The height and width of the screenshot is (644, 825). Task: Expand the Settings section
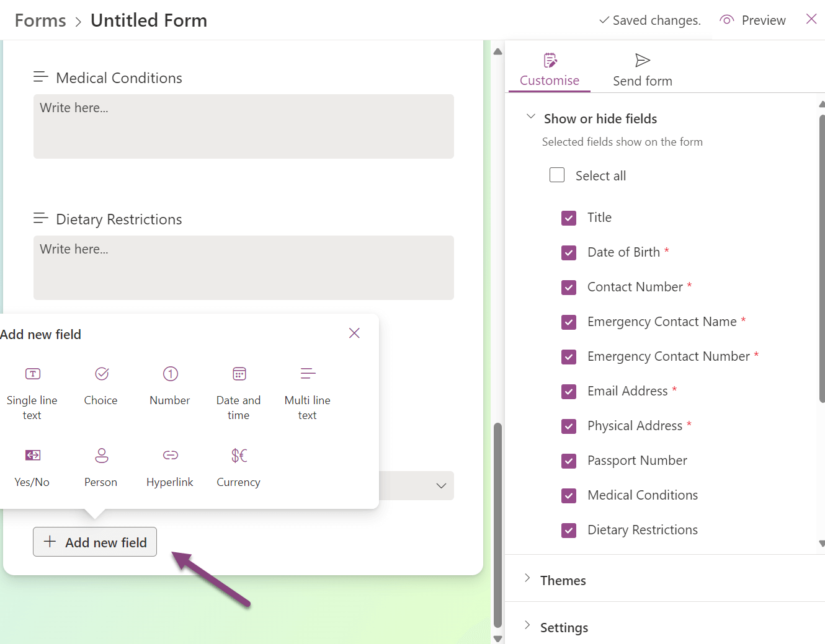point(527,627)
